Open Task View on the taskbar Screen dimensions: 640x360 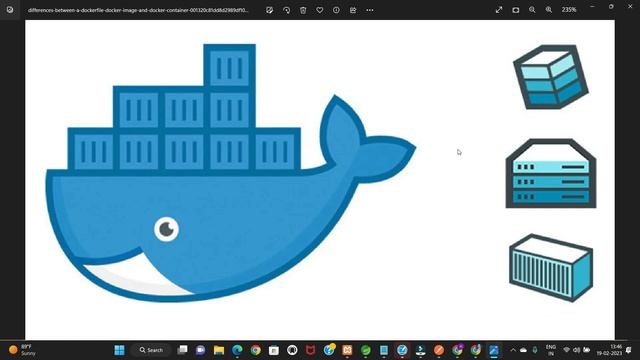tap(182, 350)
